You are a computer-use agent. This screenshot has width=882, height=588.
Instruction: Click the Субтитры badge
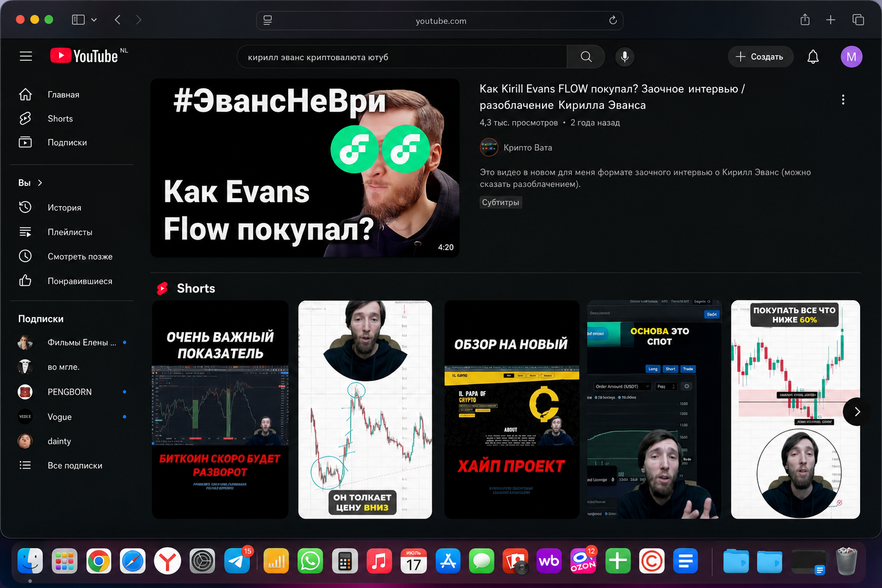click(501, 202)
